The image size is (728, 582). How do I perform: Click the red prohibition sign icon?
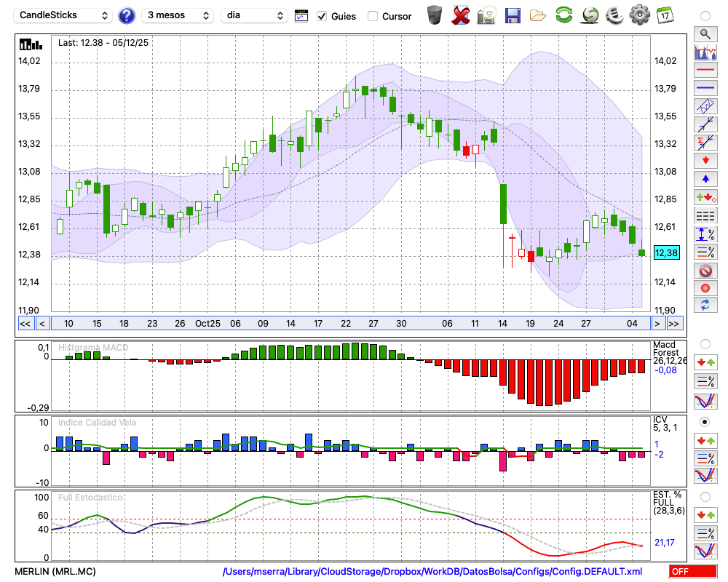(x=705, y=270)
